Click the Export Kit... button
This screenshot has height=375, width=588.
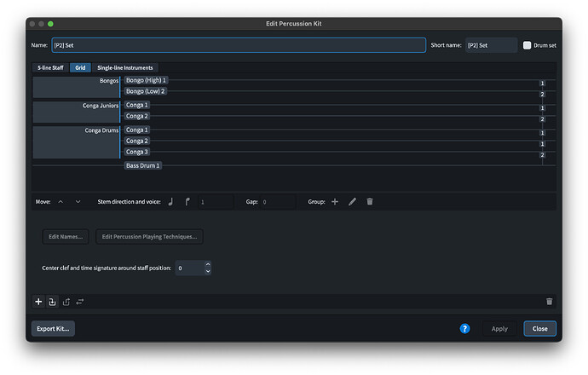pos(53,328)
